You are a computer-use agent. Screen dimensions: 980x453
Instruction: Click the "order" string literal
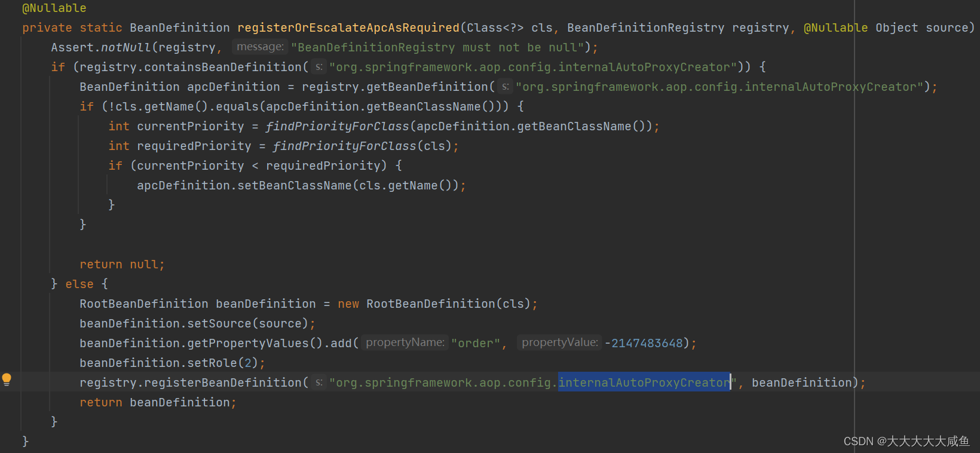pos(476,344)
